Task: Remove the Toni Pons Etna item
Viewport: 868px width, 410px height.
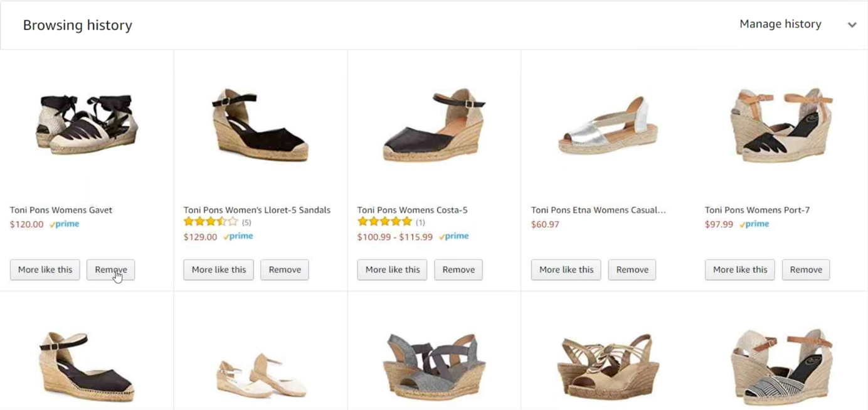Action: [632, 270]
